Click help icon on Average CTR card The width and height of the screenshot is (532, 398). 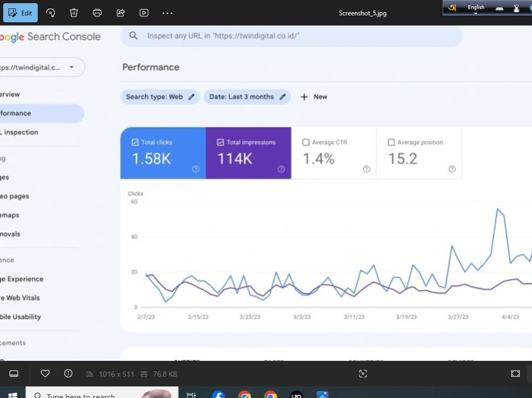[x=367, y=169]
